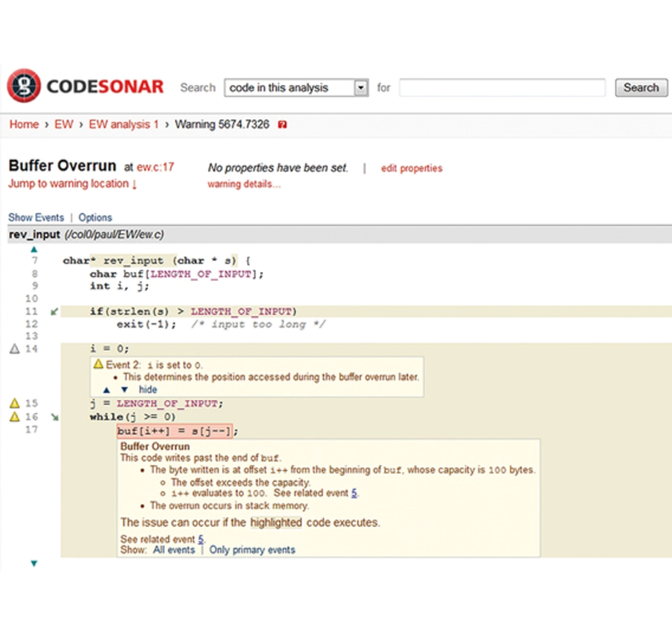Click teal up arrow above line 7

coord(34,249)
